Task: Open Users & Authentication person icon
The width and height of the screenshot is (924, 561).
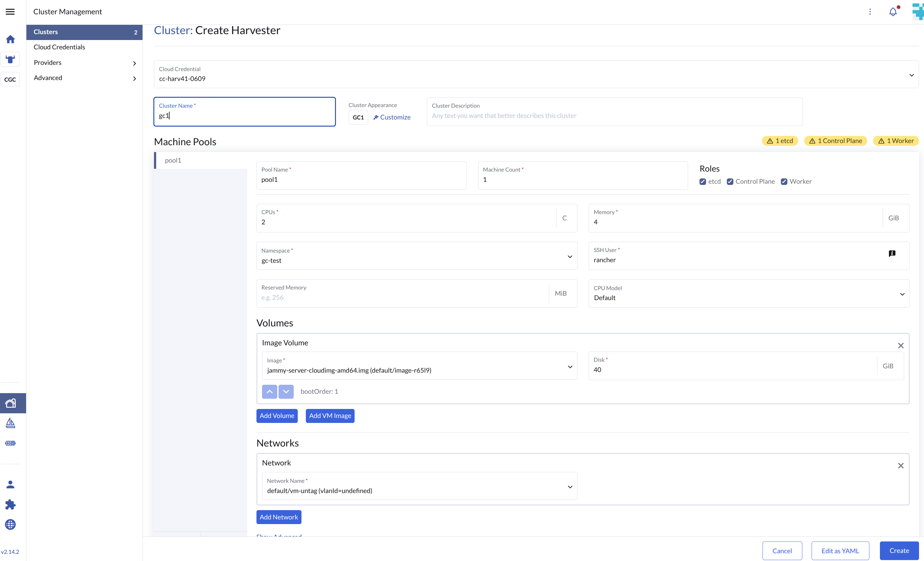Action: 11,485
